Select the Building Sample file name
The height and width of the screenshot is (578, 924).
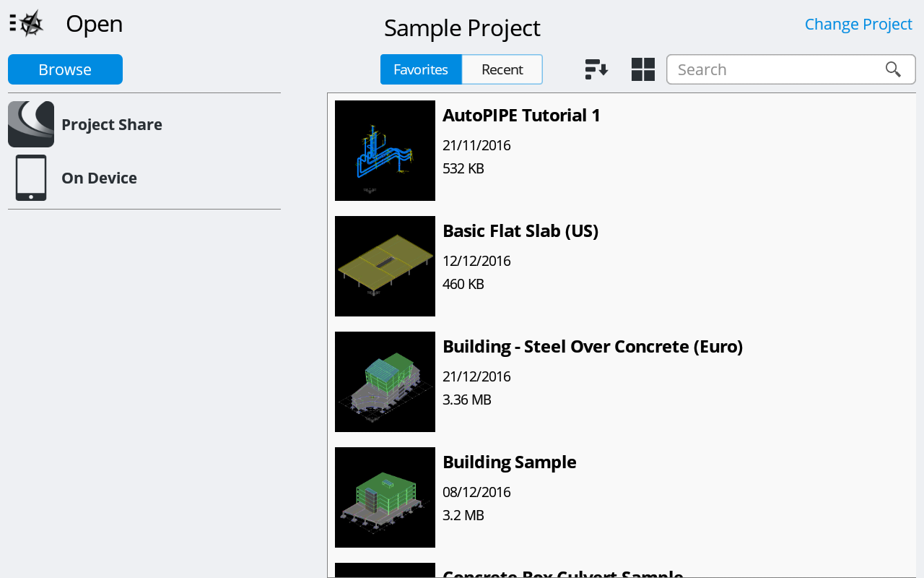509,462
